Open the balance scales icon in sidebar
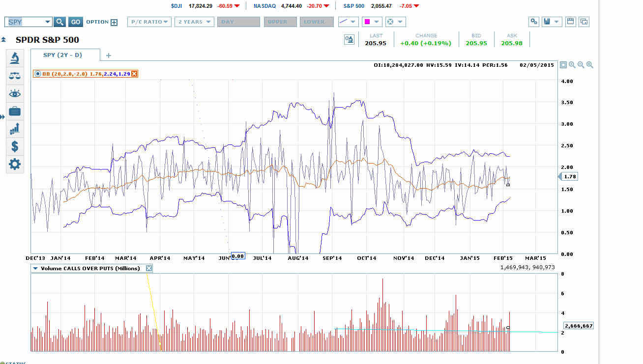The height and width of the screenshot is (364, 643). 15,76
